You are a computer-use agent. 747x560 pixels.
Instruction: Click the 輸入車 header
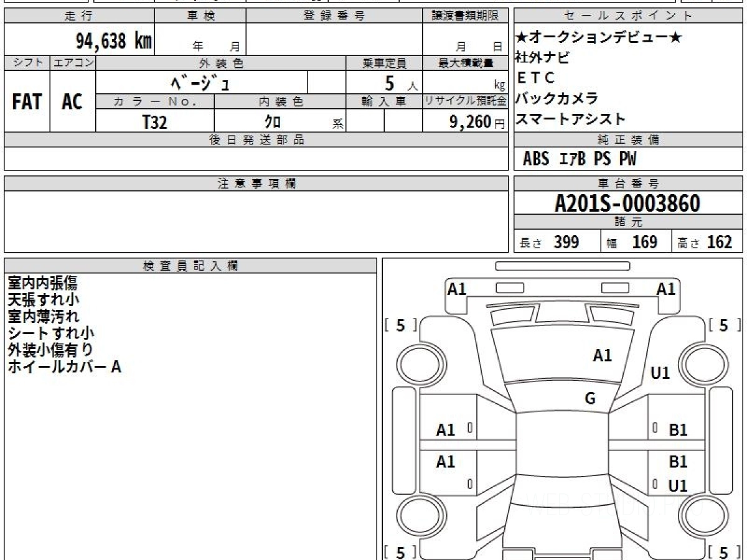click(384, 101)
